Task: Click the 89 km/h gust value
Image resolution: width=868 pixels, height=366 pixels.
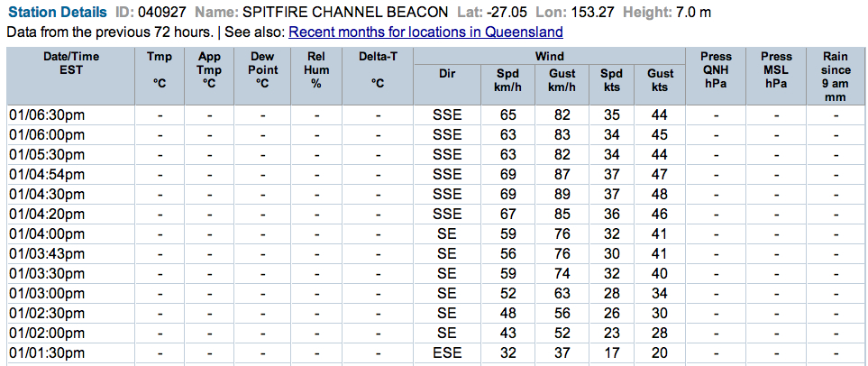Action: [x=562, y=194]
